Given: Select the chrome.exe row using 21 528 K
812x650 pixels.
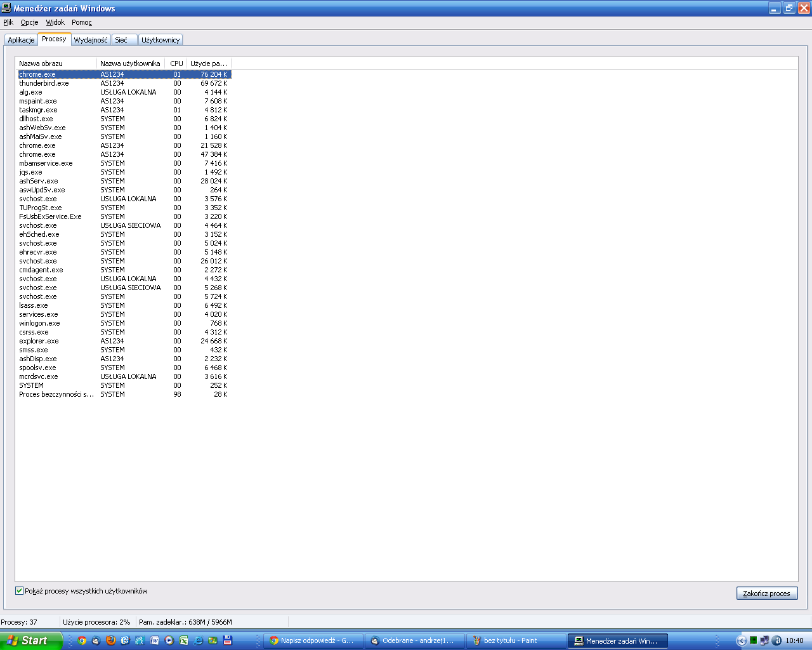Looking at the screenshot, I should 124,145.
